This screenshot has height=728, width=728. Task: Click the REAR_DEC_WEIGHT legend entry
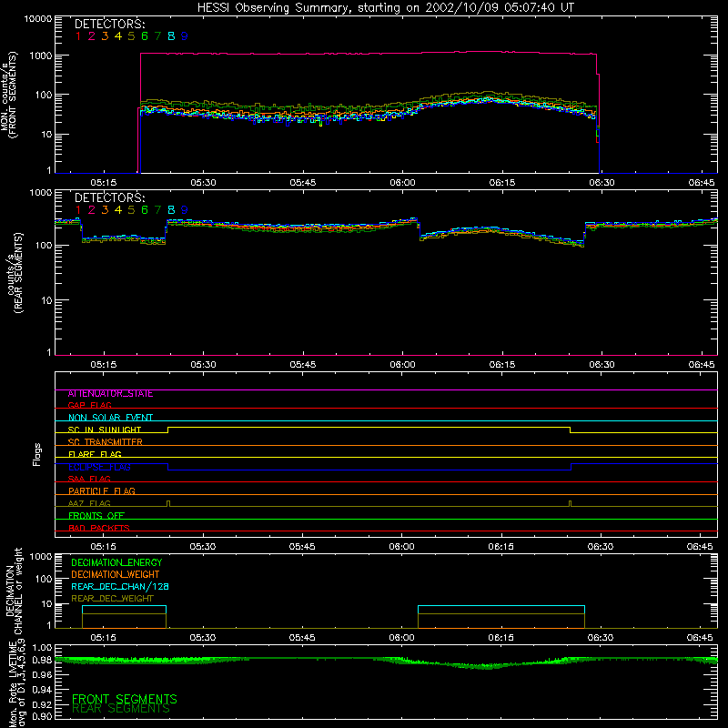pyautogui.click(x=112, y=599)
